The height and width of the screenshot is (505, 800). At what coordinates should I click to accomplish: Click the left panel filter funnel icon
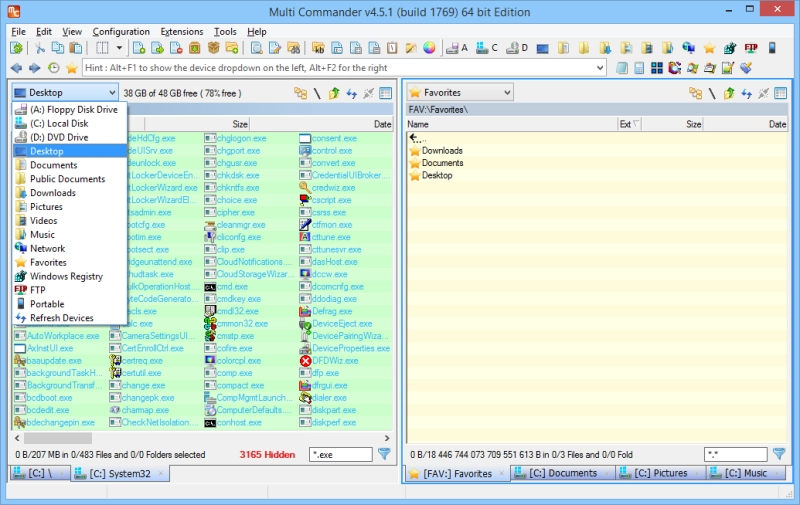tap(384, 454)
